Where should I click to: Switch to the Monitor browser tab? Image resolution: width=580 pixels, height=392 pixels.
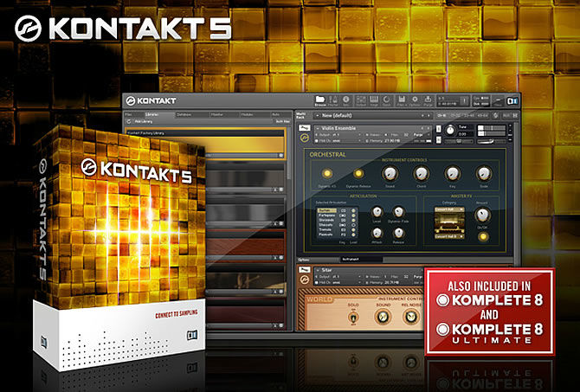pos(224,114)
